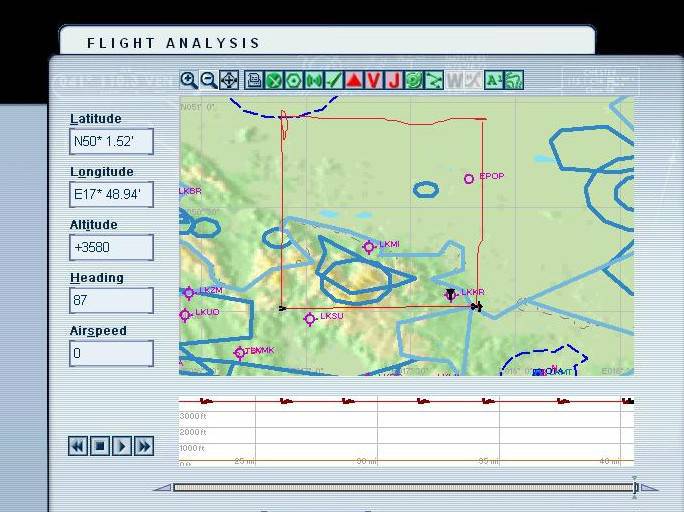
Task: Toggle intersections (red triangle icon)
Action: [x=354, y=80]
